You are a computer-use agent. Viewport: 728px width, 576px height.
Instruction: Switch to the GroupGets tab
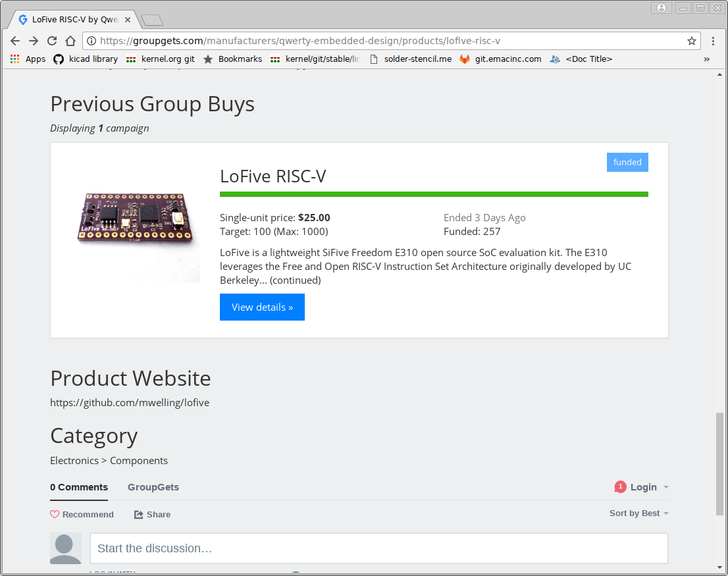click(153, 487)
